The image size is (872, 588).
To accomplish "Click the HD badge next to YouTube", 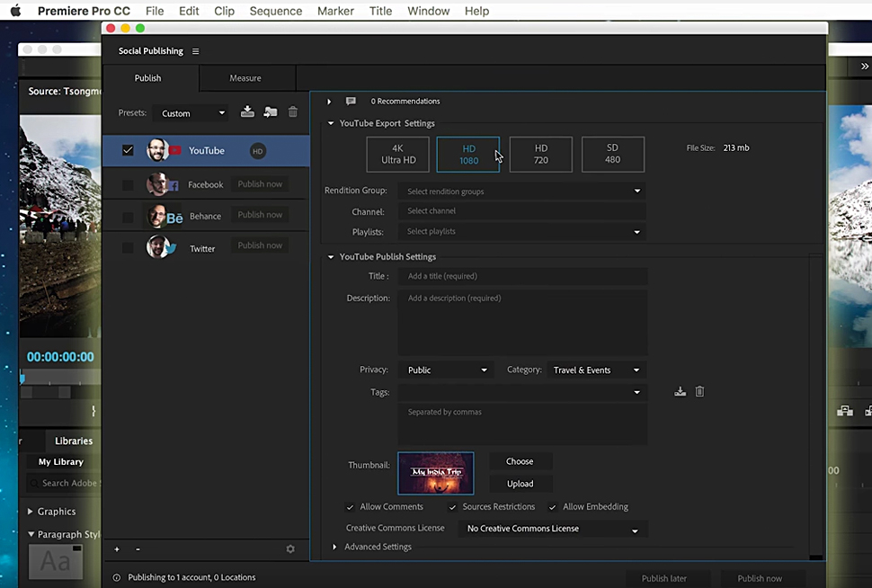I will tap(257, 151).
